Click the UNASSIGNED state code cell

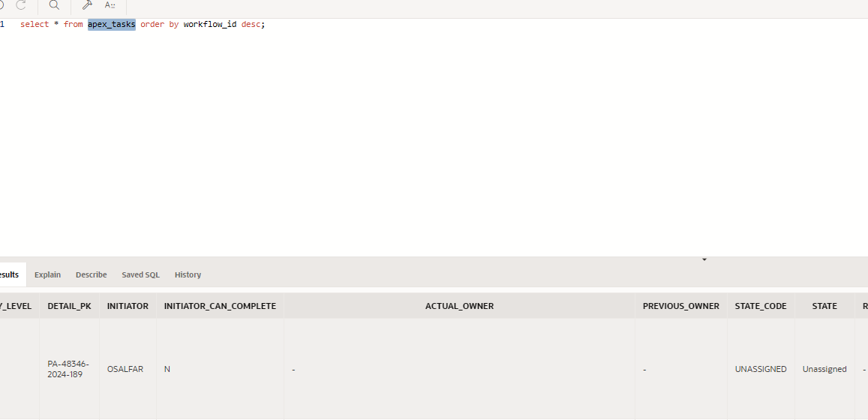click(761, 369)
